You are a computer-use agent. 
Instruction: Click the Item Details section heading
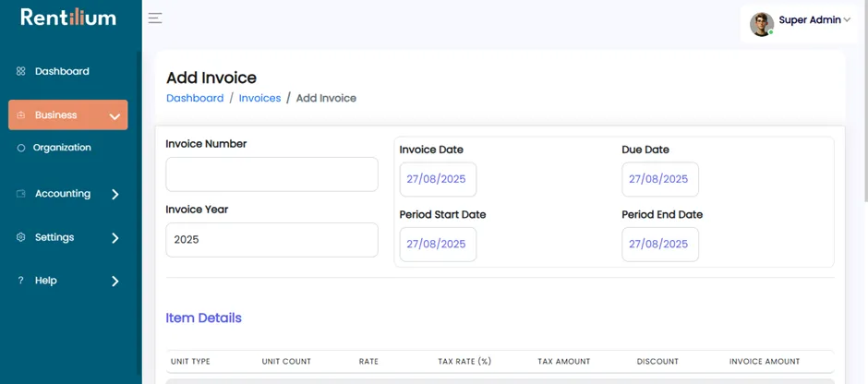[x=204, y=318]
